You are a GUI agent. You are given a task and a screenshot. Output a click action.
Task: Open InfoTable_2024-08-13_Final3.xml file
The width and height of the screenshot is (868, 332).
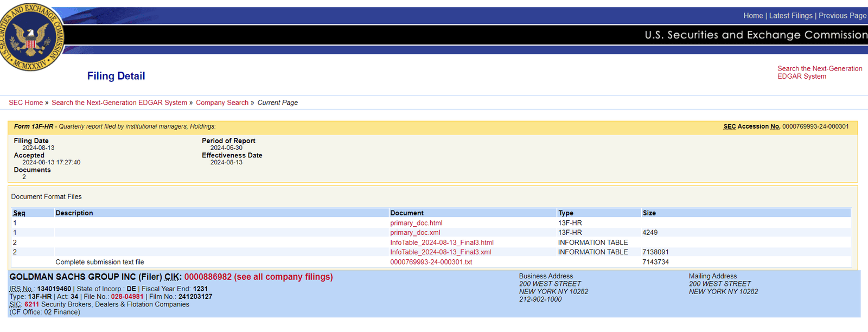[x=441, y=252]
